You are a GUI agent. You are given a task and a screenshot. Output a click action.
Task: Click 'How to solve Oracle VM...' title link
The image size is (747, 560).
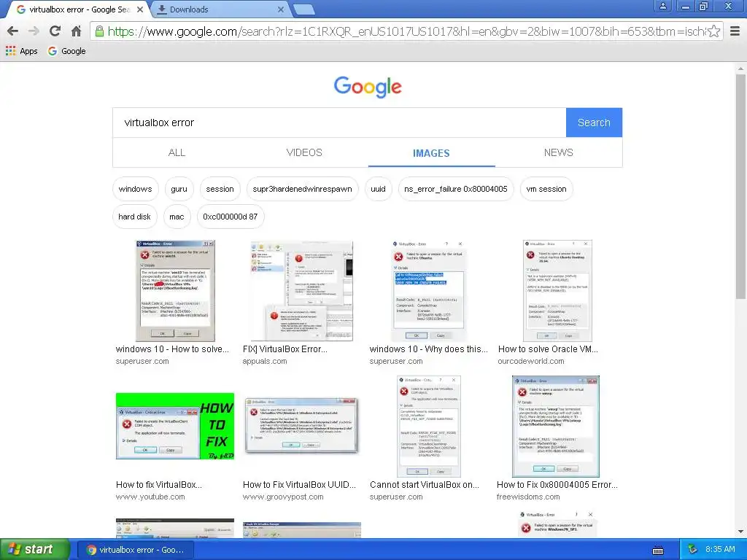[548, 349]
